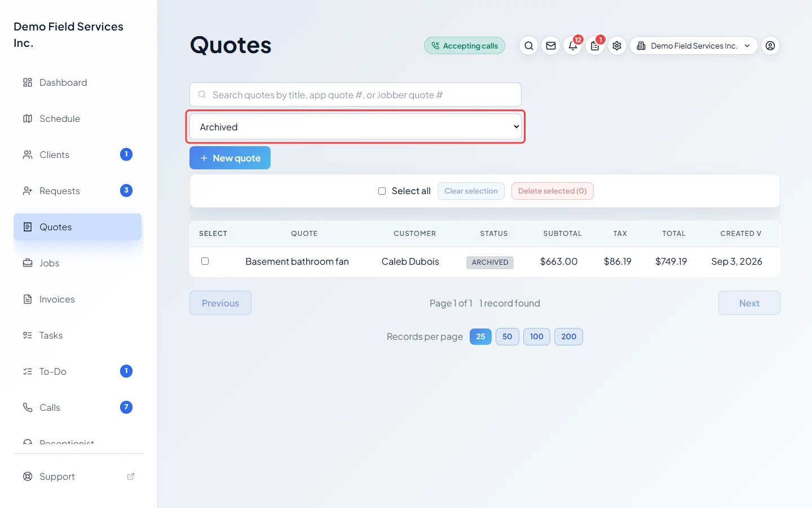Viewport: 812px width, 508px height.
Task: Set records per page to 200
Action: click(569, 337)
